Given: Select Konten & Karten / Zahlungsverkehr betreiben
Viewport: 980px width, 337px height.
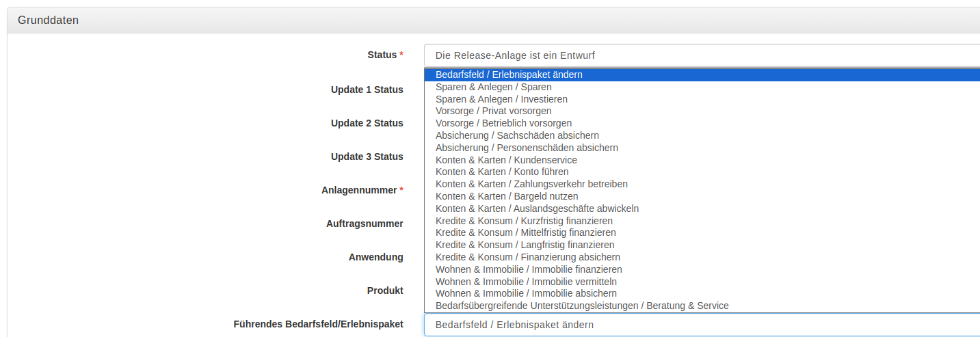Looking at the screenshot, I should click(702, 184).
